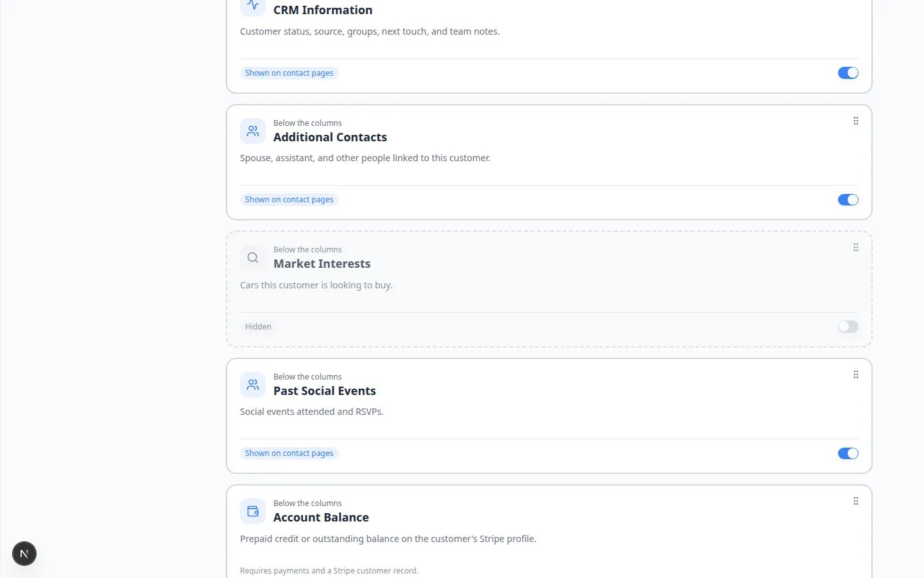Viewport: 924px width, 578px height.
Task: Select the Market Interests title
Action: point(322,264)
